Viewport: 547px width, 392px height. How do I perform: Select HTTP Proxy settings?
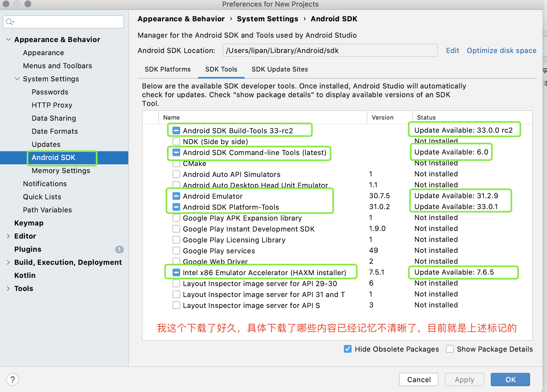click(52, 105)
